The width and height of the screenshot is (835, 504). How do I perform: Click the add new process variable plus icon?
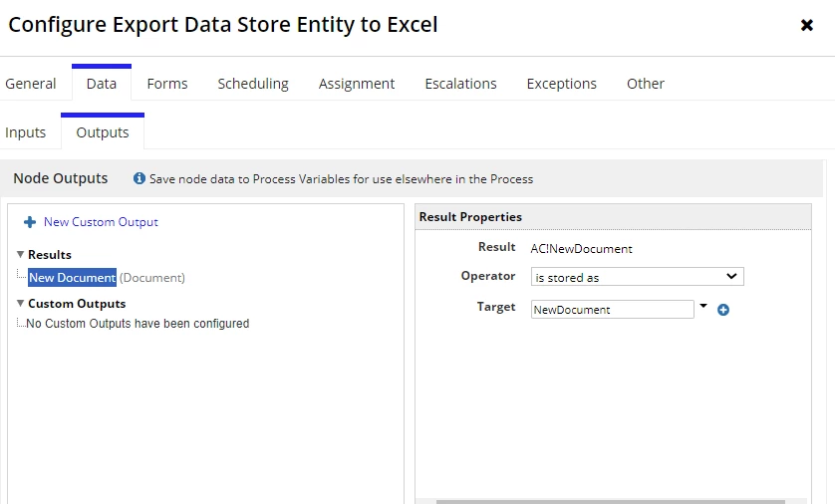(x=723, y=310)
